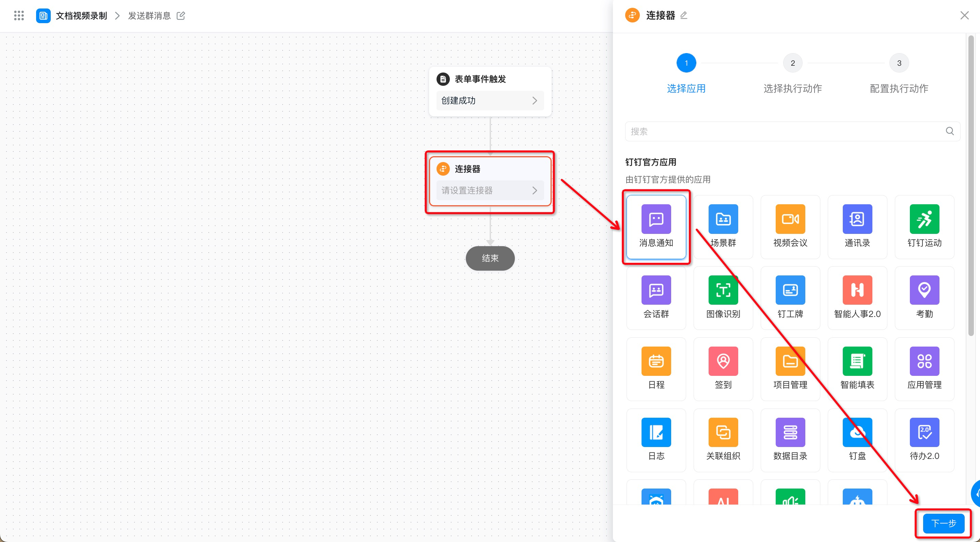Edit the 发送群消息 flow name icon
This screenshot has width=980, height=542.
(x=181, y=16)
